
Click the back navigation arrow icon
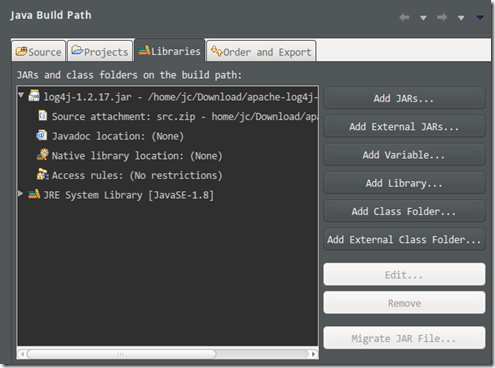(x=404, y=17)
